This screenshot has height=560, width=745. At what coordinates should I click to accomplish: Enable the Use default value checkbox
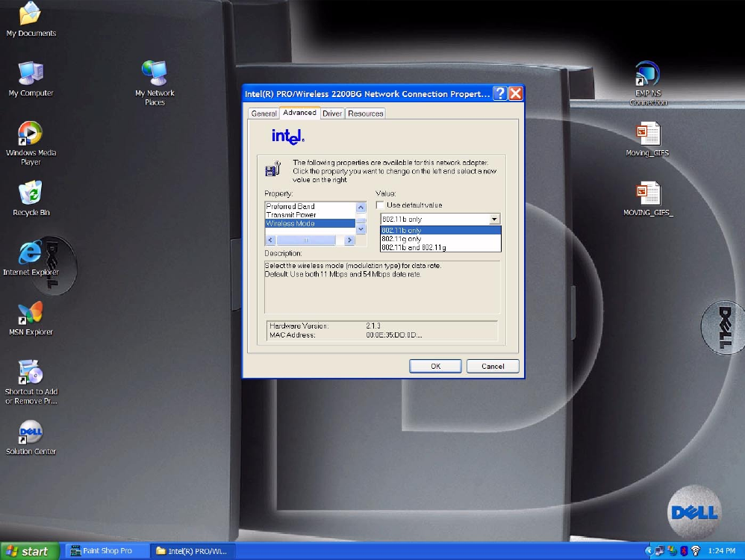tap(381, 205)
